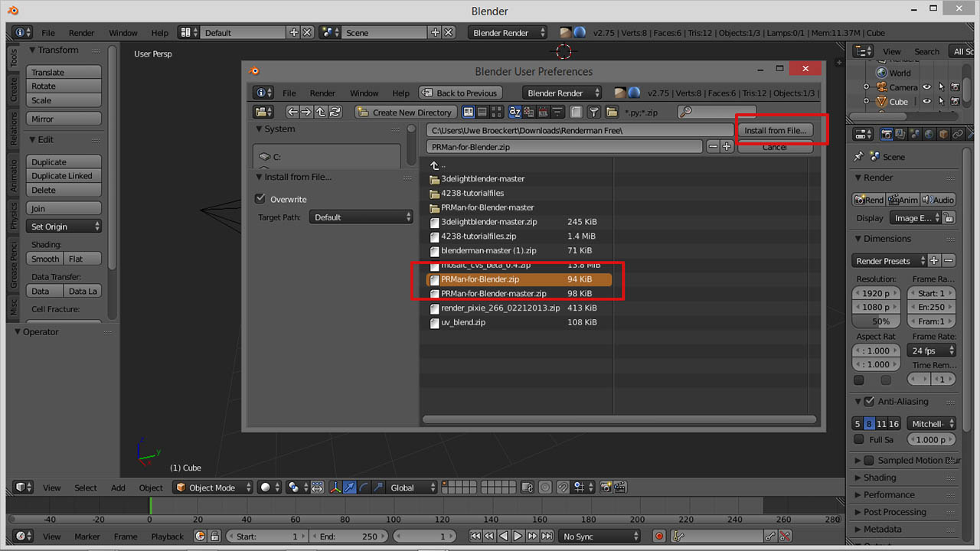
Task: Switch file browser to long list display
Action: (x=482, y=112)
